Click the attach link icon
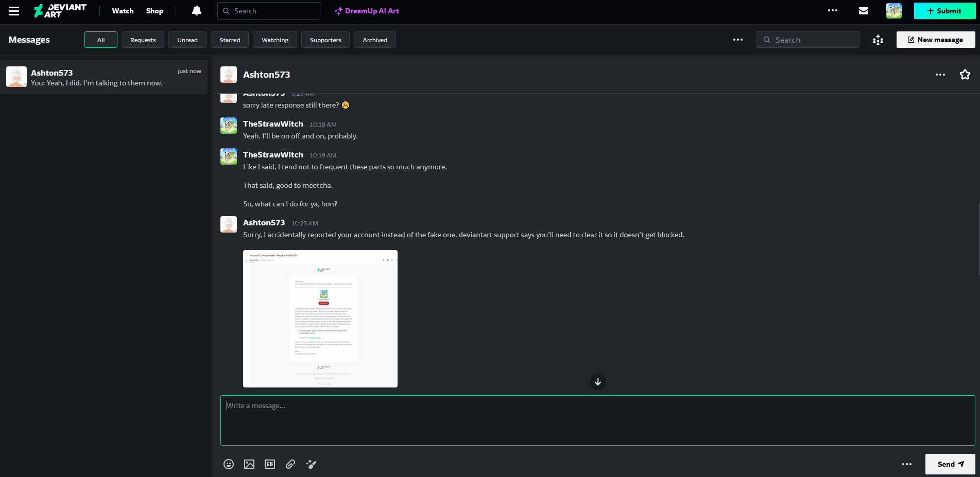Image resolution: width=980 pixels, height=477 pixels. tap(290, 464)
